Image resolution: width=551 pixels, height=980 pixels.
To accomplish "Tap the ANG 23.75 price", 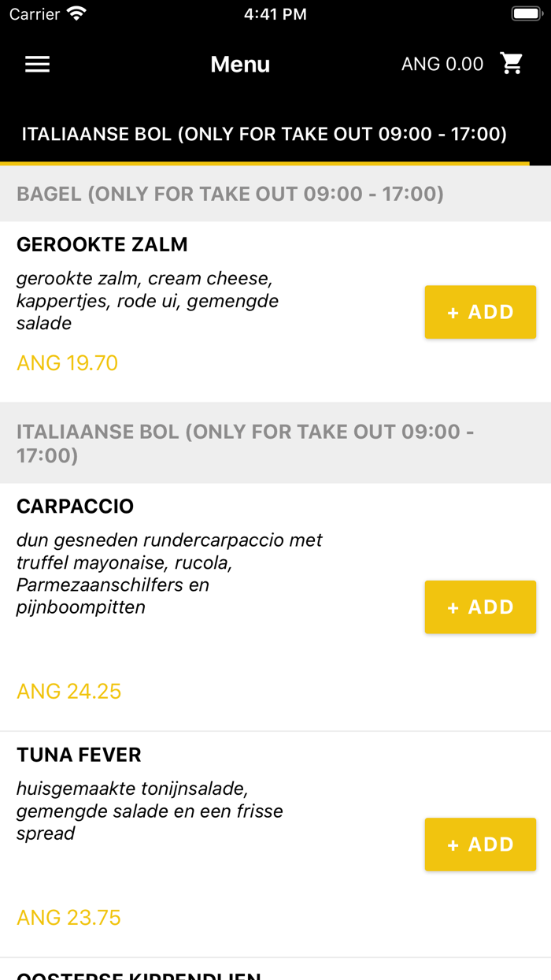I will 68,918.
